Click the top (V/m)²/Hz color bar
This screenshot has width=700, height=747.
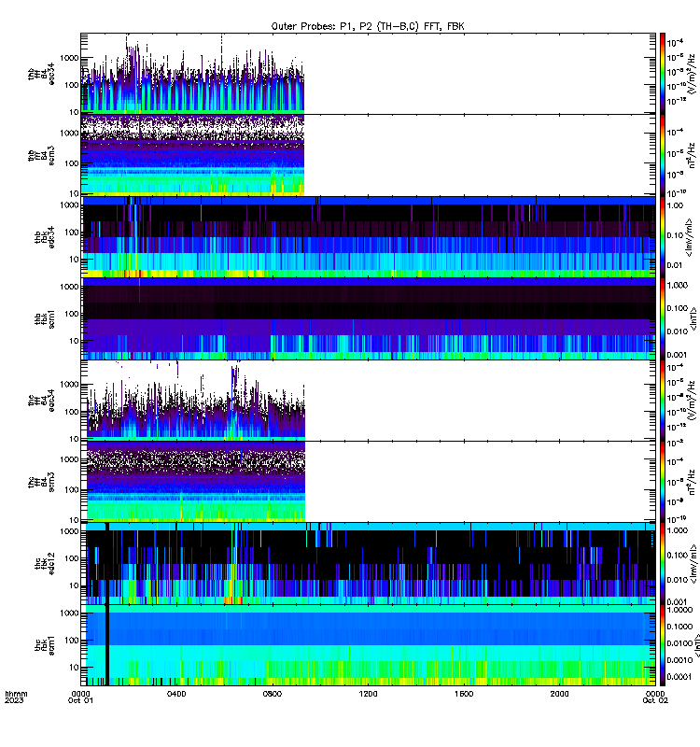663,74
